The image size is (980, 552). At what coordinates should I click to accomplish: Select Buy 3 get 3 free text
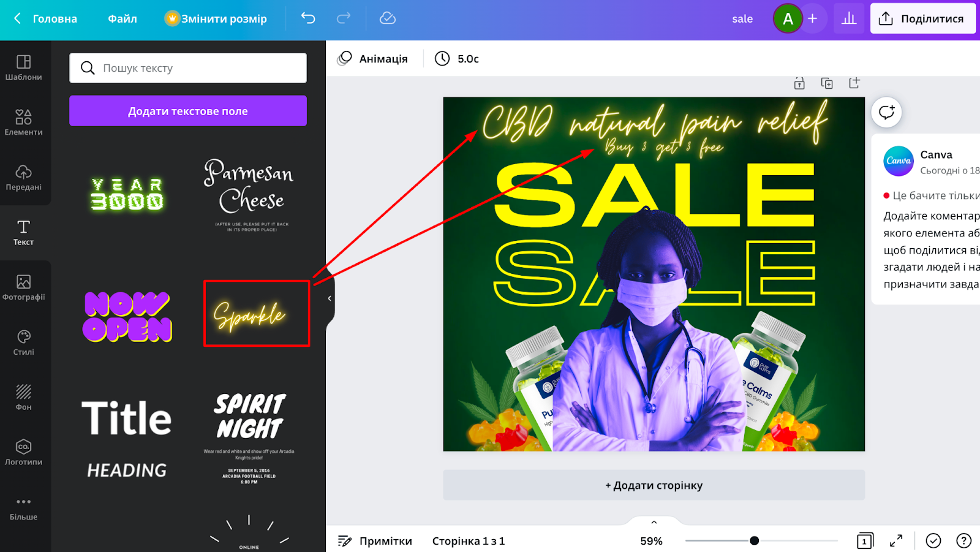coord(664,147)
